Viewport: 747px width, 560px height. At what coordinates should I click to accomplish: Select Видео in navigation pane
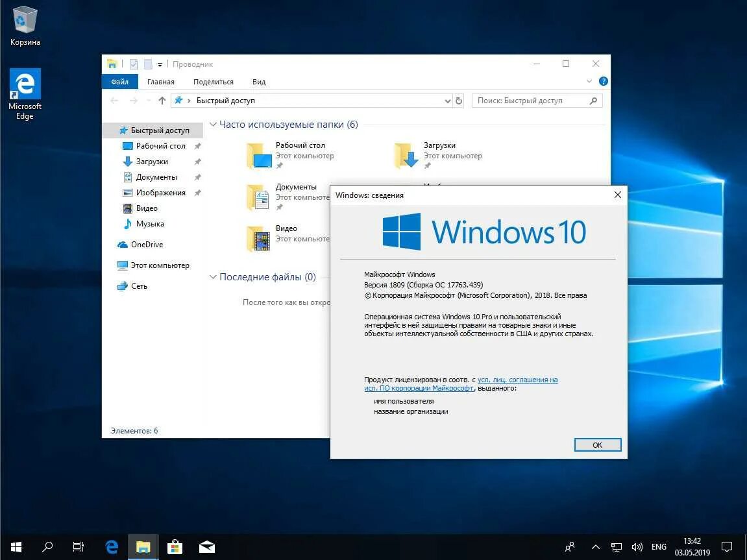pyautogui.click(x=153, y=208)
